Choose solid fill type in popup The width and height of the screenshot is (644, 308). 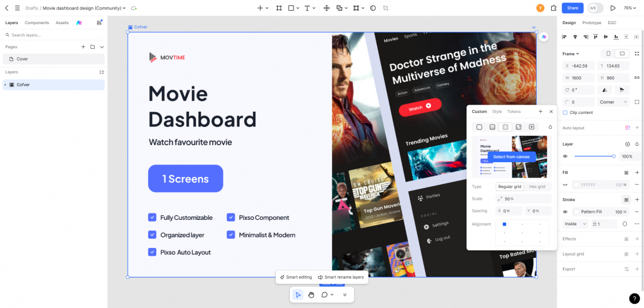pos(479,127)
